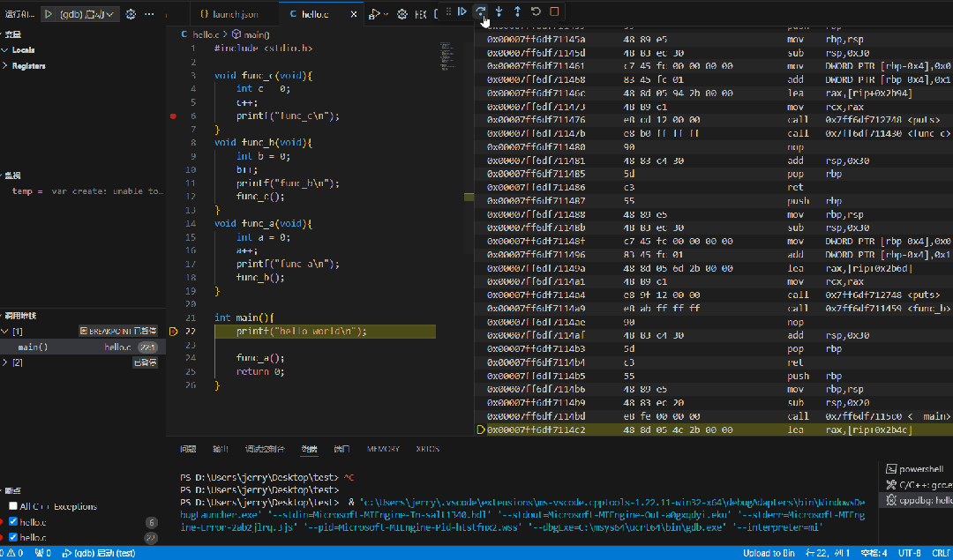953x560 pixels.
Task: Click the HEX editor title icon
Action: tap(420, 14)
